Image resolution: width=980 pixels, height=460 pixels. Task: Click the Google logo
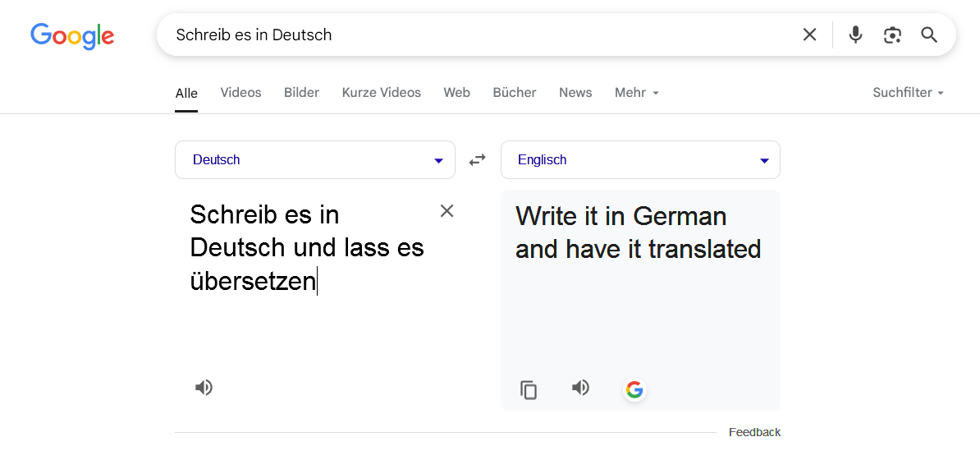pos(72,35)
